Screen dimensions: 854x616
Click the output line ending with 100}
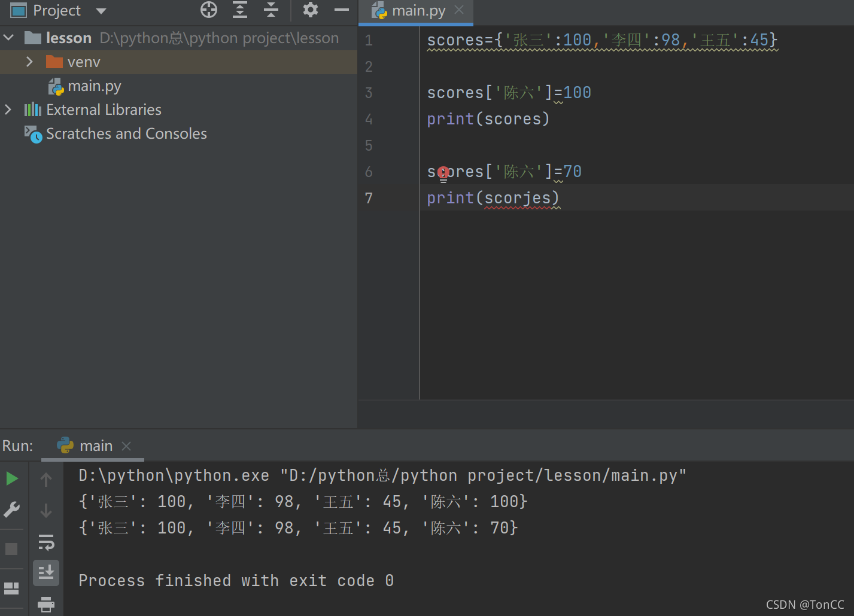tap(303, 502)
